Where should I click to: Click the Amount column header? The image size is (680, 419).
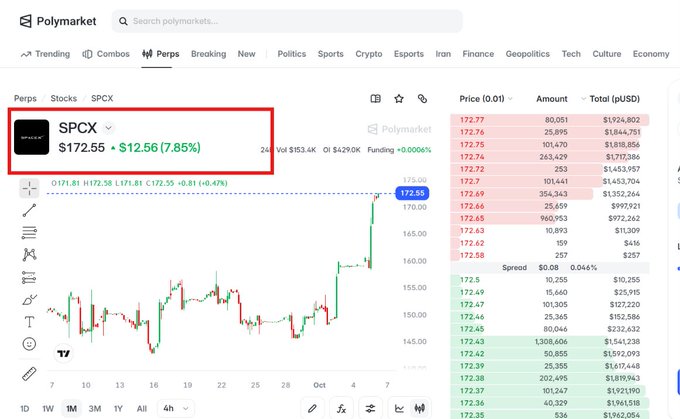tap(552, 99)
